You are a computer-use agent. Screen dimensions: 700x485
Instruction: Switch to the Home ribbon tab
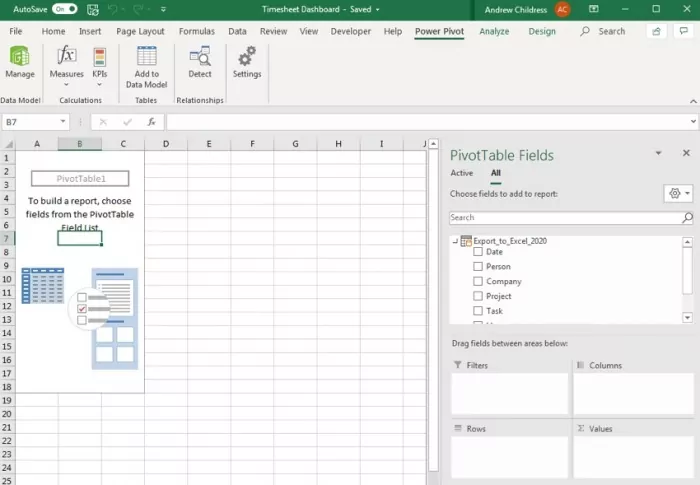tap(53, 31)
